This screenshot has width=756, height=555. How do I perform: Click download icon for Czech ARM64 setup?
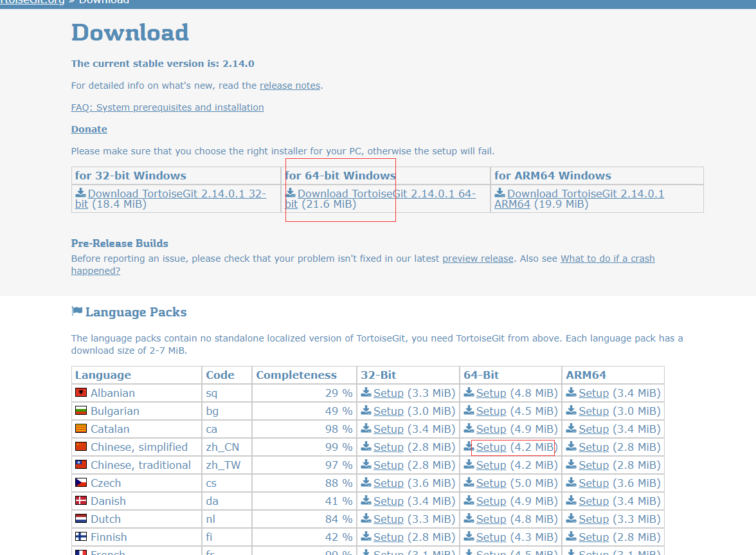coord(571,483)
